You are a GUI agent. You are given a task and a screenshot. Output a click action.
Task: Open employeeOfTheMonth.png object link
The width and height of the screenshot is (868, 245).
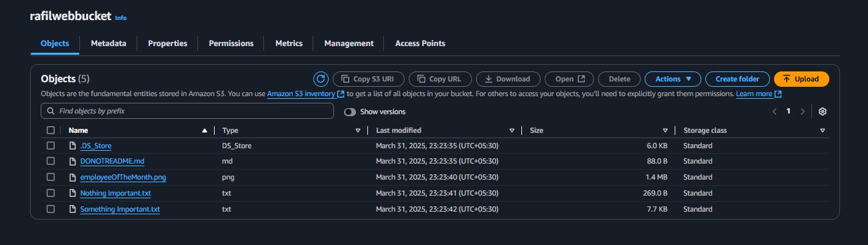click(x=123, y=178)
